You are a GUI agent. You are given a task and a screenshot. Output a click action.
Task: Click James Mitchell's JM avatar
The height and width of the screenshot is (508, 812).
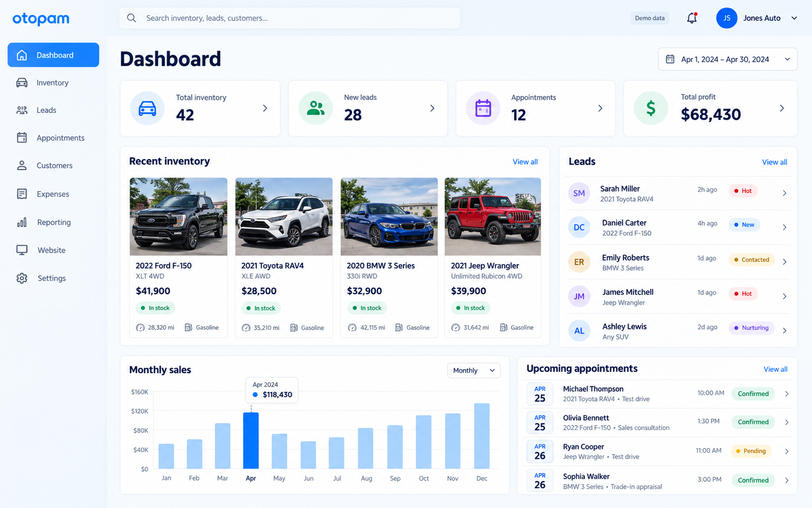(x=579, y=297)
